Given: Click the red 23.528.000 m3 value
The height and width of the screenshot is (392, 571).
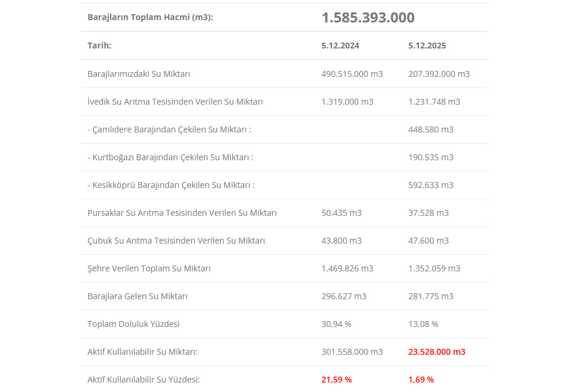Looking at the screenshot, I should pyautogui.click(x=436, y=352).
